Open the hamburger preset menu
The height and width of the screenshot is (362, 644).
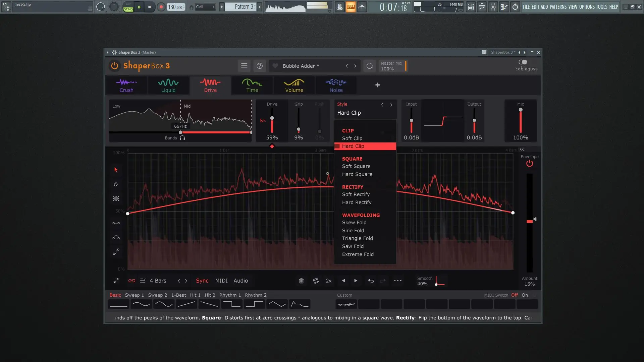coord(244,66)
